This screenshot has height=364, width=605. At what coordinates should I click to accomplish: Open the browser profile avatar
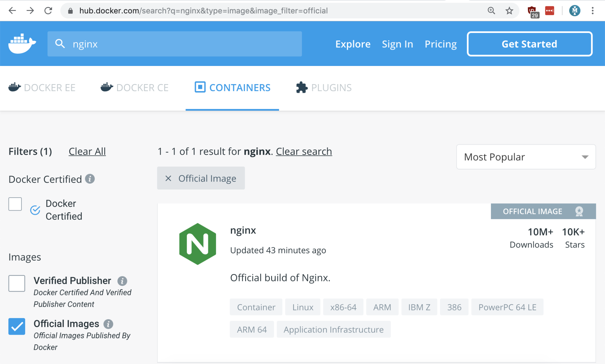pos(574,11)
